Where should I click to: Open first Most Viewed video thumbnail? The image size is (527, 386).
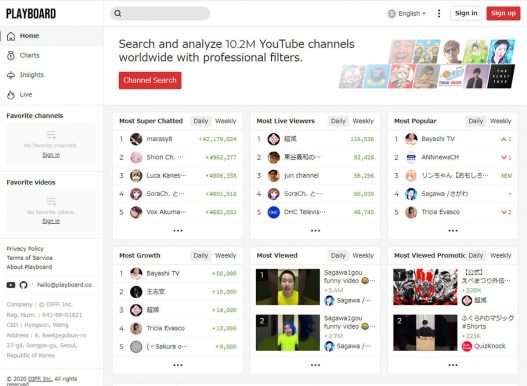(288, 287)
